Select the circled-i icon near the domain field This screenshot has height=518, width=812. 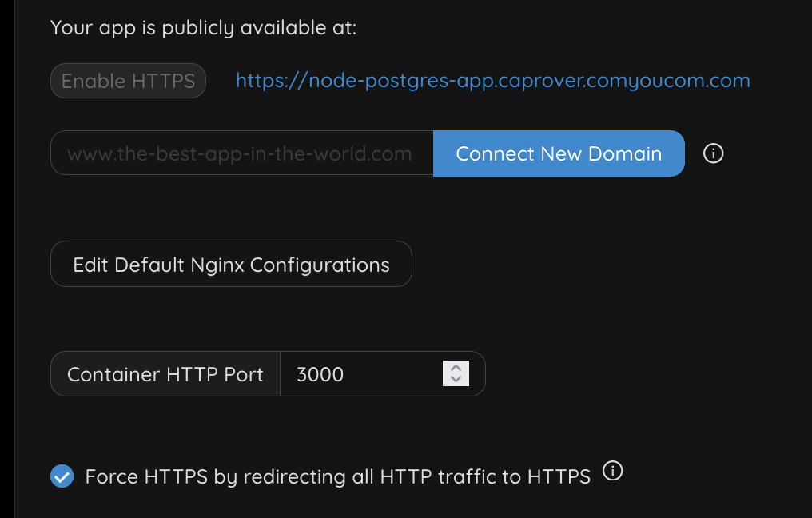[x=713, y=153]
